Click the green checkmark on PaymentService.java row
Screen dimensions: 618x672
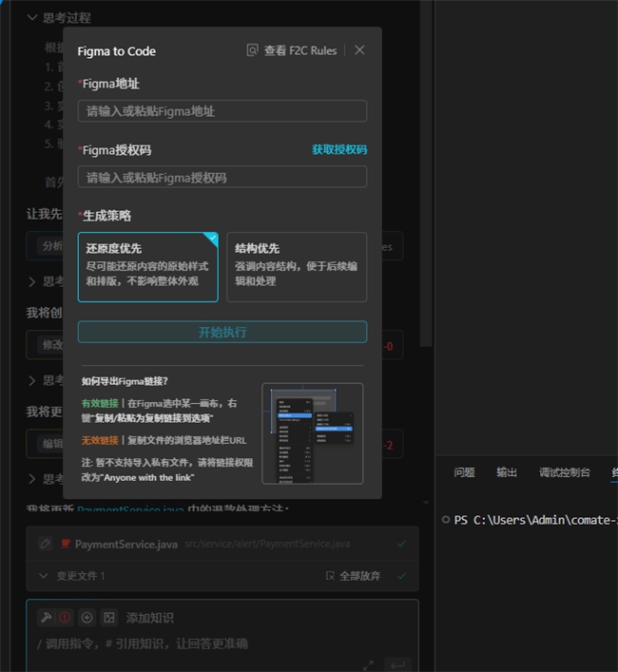(x=401, y=544)
